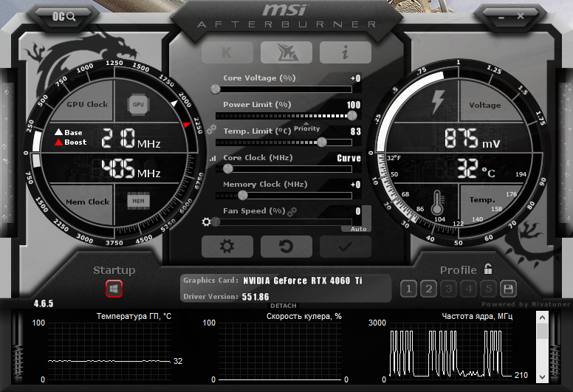The width and height of the screenshot is (573, 392).
Task: Click the Power Limit value 100
Action: (354, 105)
